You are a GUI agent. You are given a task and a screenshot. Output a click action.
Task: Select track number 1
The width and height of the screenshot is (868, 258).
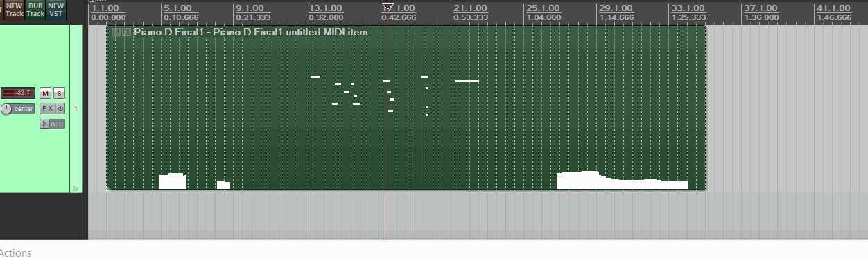click(x=76, y=109)
